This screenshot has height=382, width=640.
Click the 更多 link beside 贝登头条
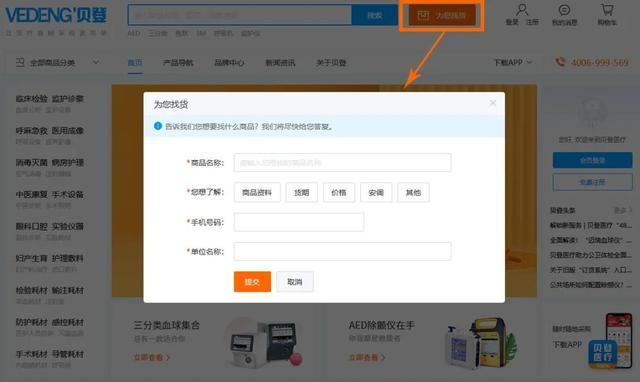(x=622, y=210)
